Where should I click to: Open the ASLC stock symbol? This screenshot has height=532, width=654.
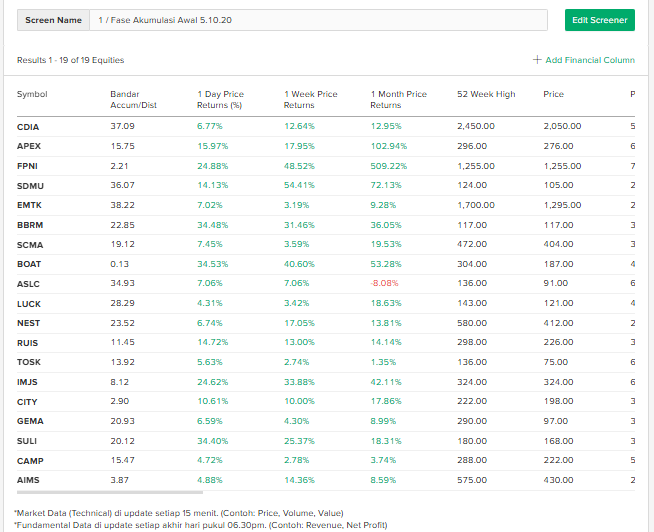coord(29,284)
